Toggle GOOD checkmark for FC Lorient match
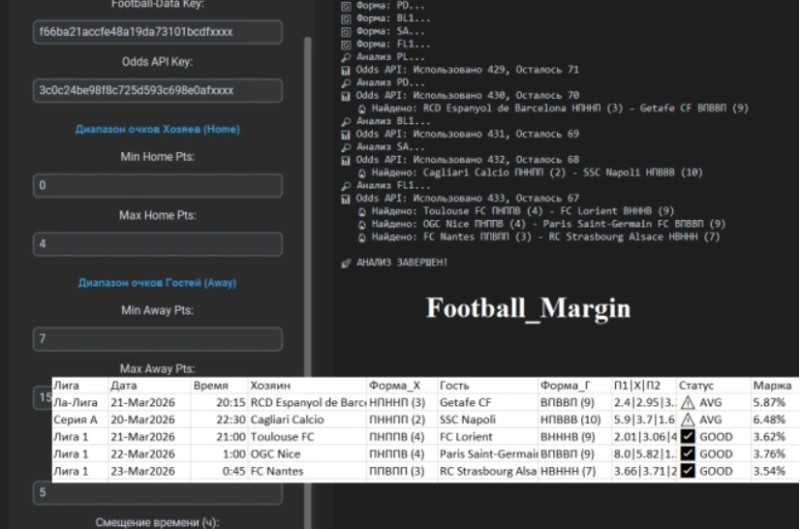 (687, 437)
